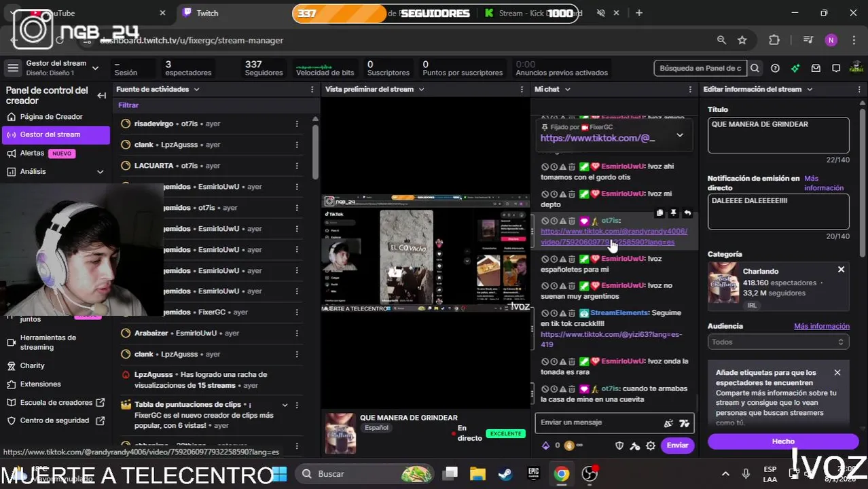Dismiss the Añade etiquetas tip with the X
The width and height of the screenshot is (868, 489).
[837, 373]
